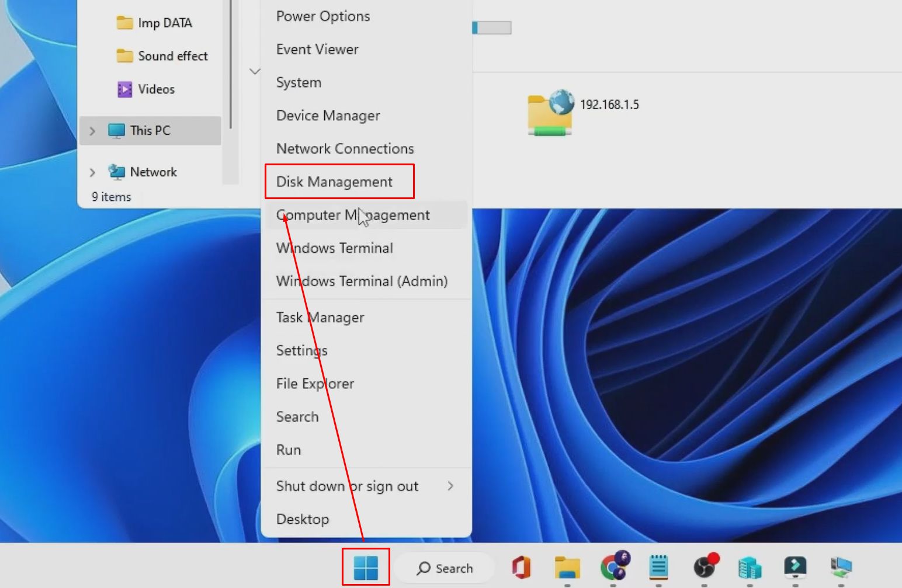Screen dimensions: 902x588
Task: Open the server rack app on the taskbar
Action: (750, 568)
